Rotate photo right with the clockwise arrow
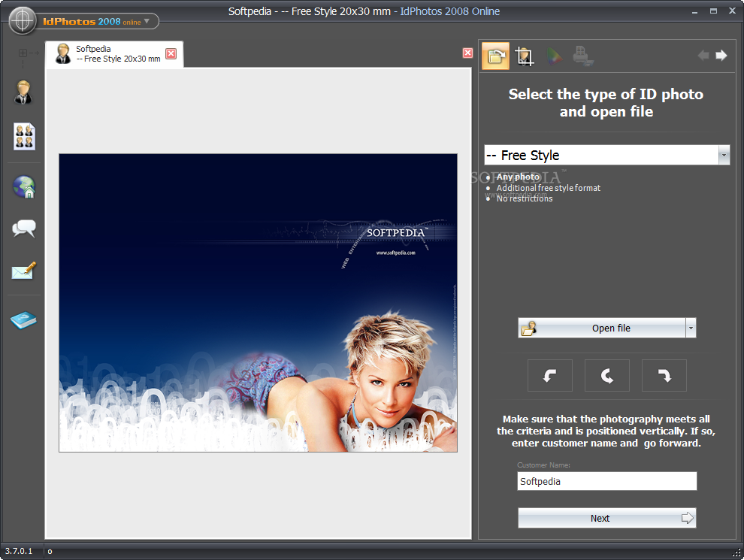Screen dimensions: 744x560 [664, 375]
